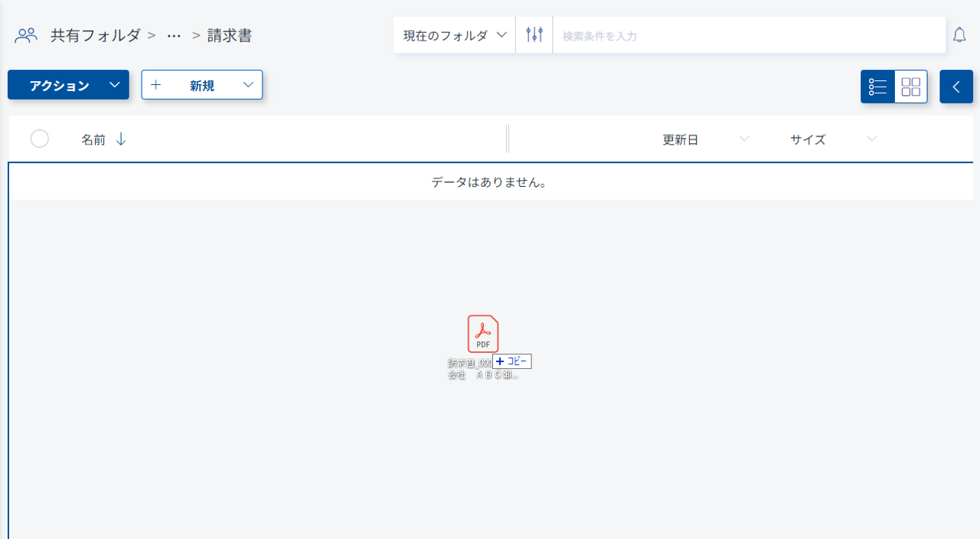Switch to list view
The height and width of the screenshot is (539, 980).
[x=877, y=87]
